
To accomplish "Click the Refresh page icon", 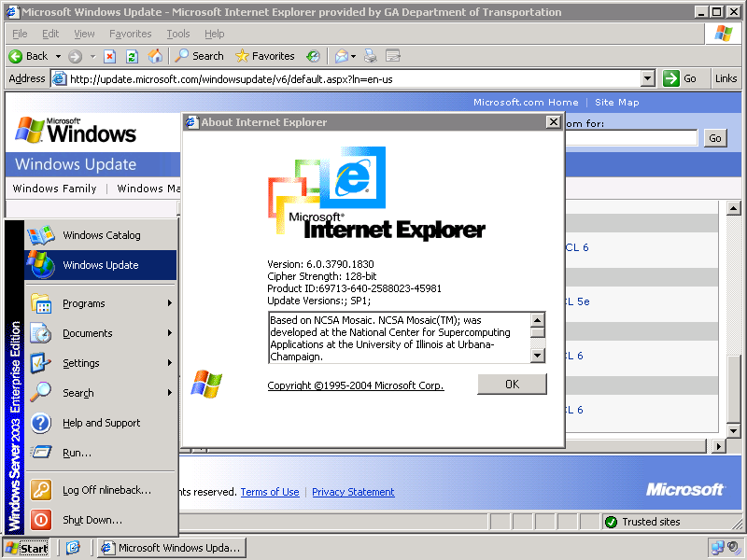I will click(132, 56).
